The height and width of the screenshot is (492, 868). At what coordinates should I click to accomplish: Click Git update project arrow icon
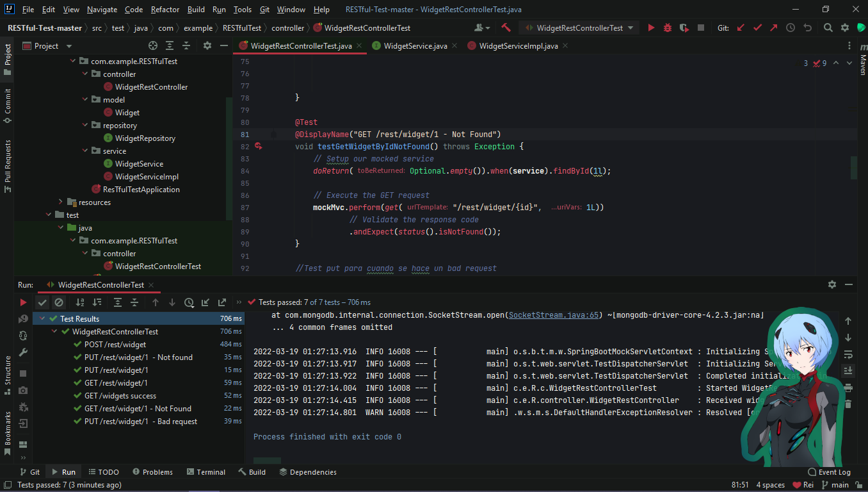click(741, 28)
